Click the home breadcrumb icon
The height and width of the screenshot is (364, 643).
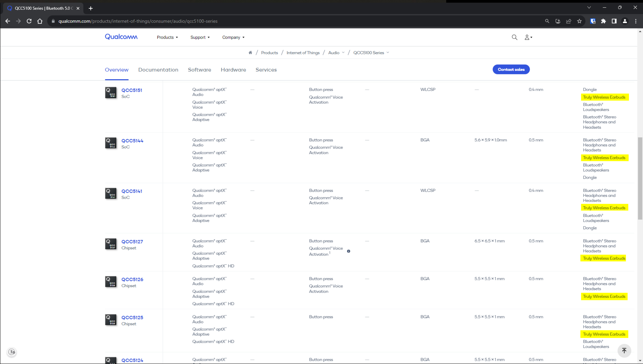pos(250,53)
